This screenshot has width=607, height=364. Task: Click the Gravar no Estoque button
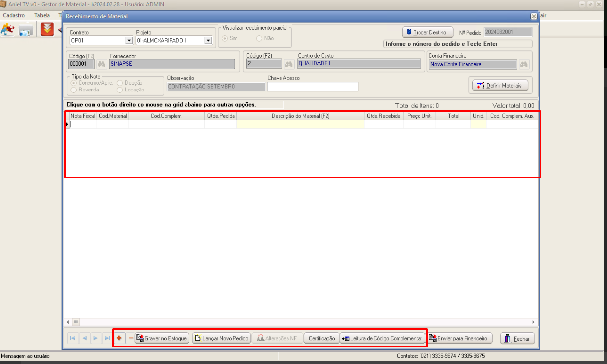point(162,338)
